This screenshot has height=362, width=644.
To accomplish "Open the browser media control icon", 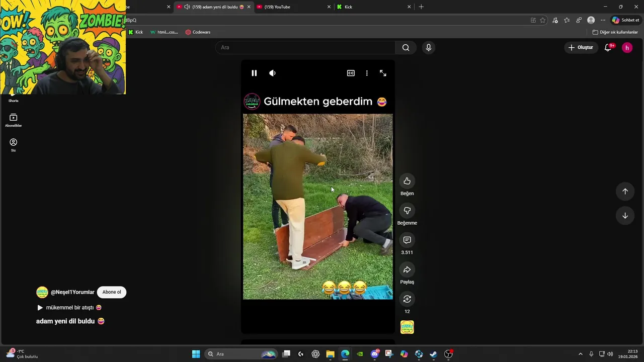I will [555, 20].
